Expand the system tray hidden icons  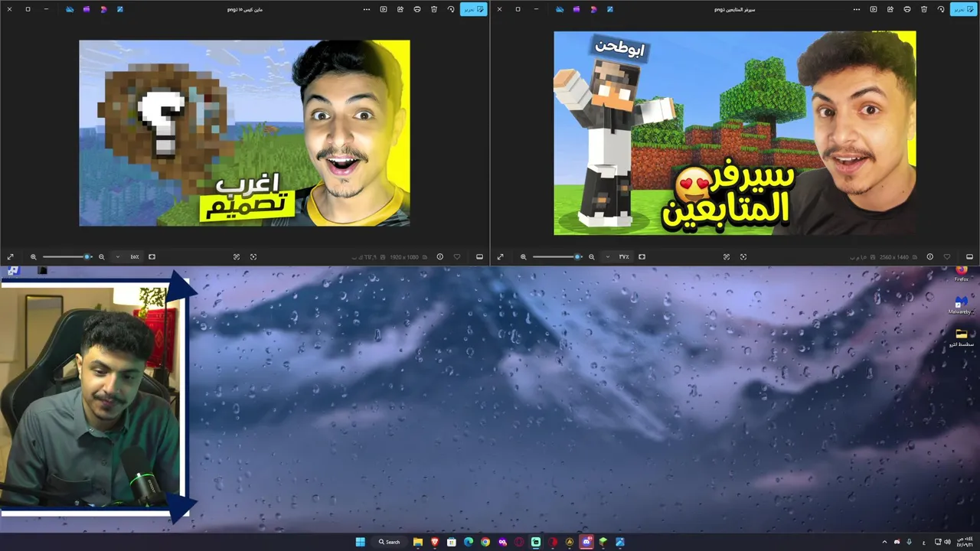click(885, 542)
